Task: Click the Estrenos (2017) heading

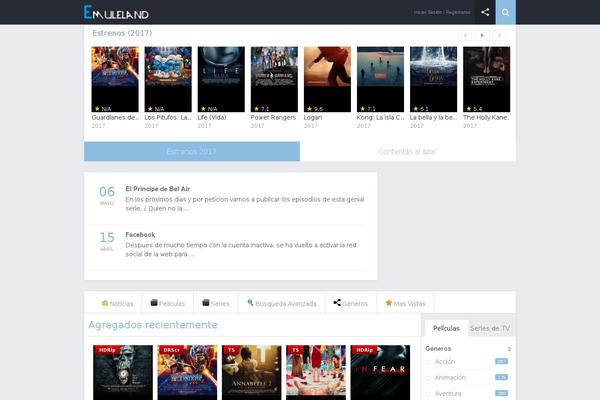Action: (122, 33)
